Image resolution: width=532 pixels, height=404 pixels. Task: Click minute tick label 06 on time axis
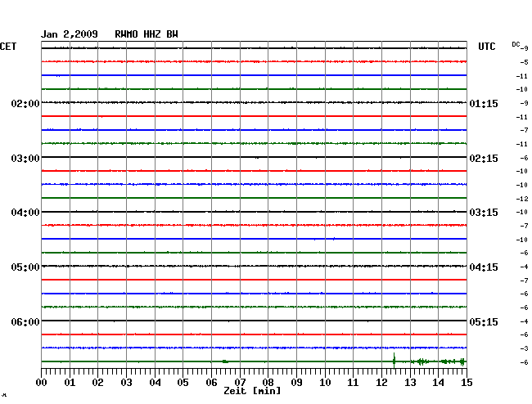(x=211, y=383)
